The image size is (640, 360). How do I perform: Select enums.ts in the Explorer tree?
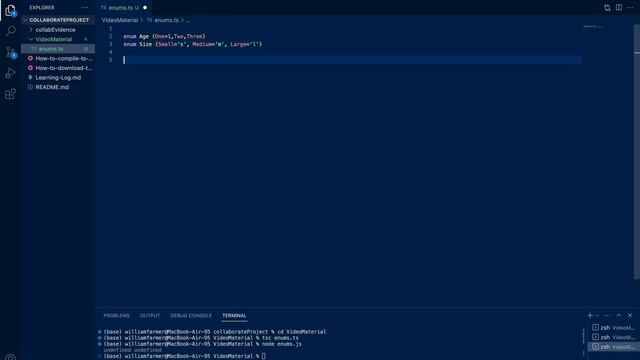(58, 49)
